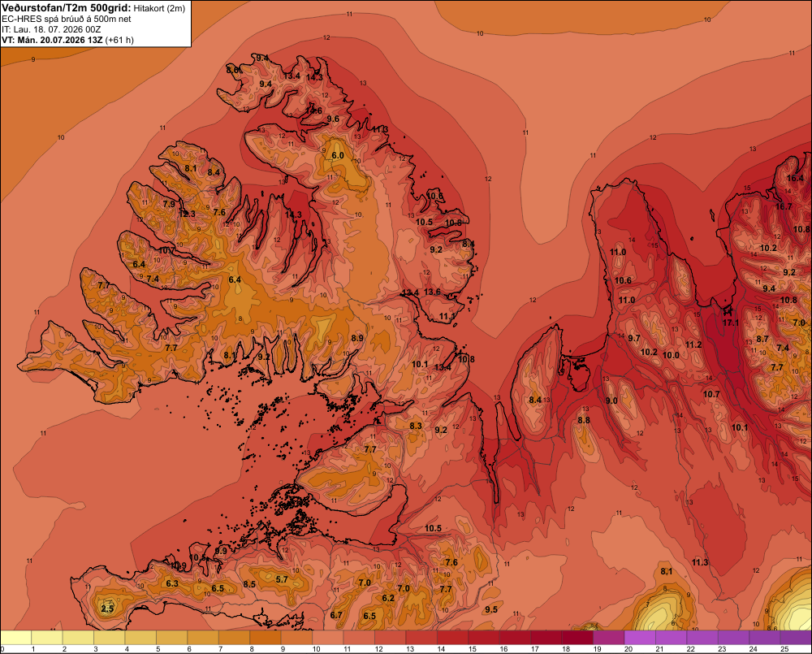
Task: Click the 9.5 value near the bottom
Action: tap(491, 609)
